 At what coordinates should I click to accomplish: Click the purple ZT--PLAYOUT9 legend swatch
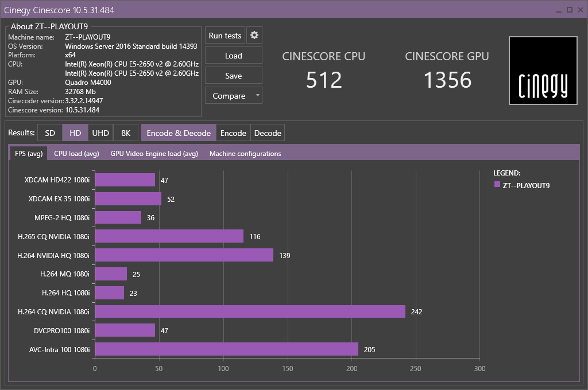tap(497, 184)
